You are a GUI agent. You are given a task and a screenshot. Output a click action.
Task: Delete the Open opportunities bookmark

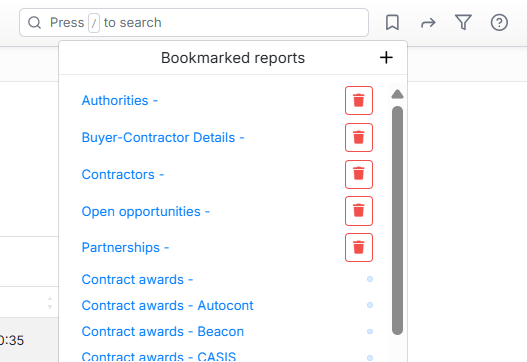coord(359,211)
